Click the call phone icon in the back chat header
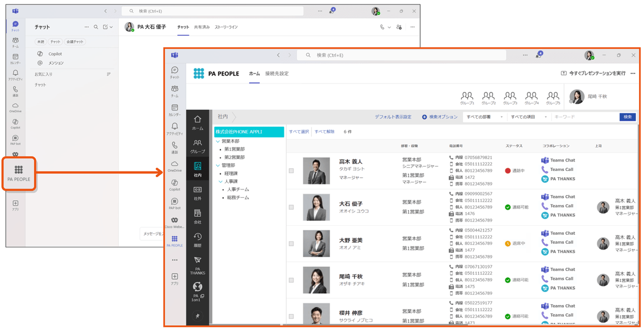The height and width of the screenshot is (333, 644). 383,27
